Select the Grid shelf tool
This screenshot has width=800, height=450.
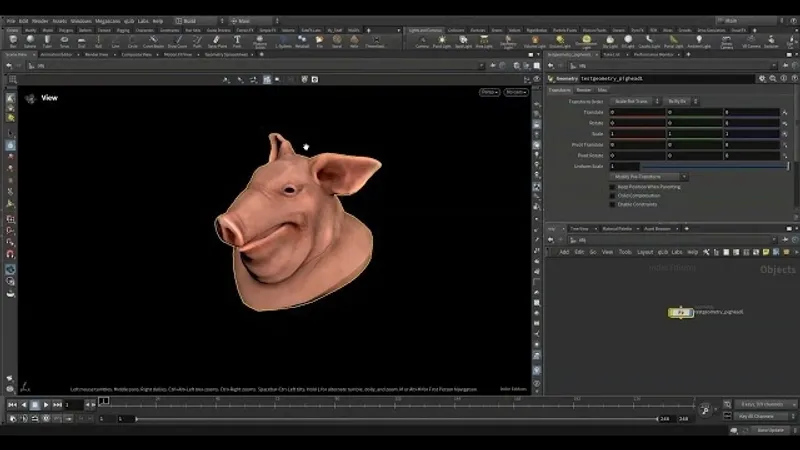point(82,41)
